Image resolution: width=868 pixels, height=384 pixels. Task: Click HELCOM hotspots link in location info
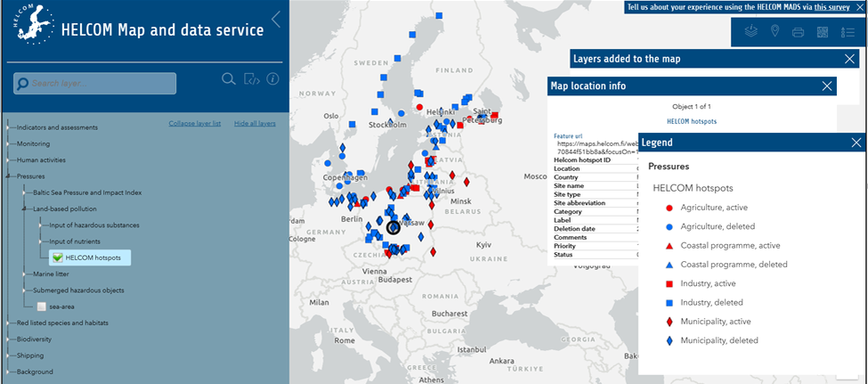tap(692, 121)
